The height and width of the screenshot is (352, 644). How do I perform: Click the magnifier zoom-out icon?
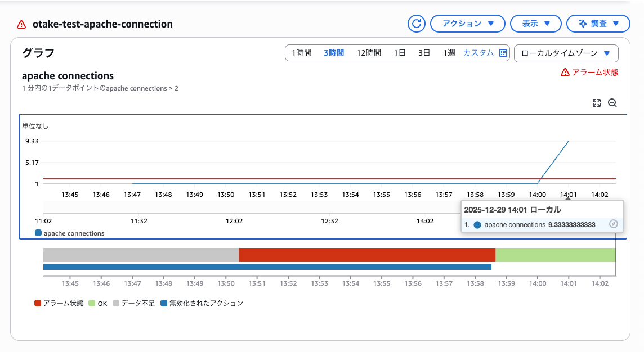pos(612,103)
